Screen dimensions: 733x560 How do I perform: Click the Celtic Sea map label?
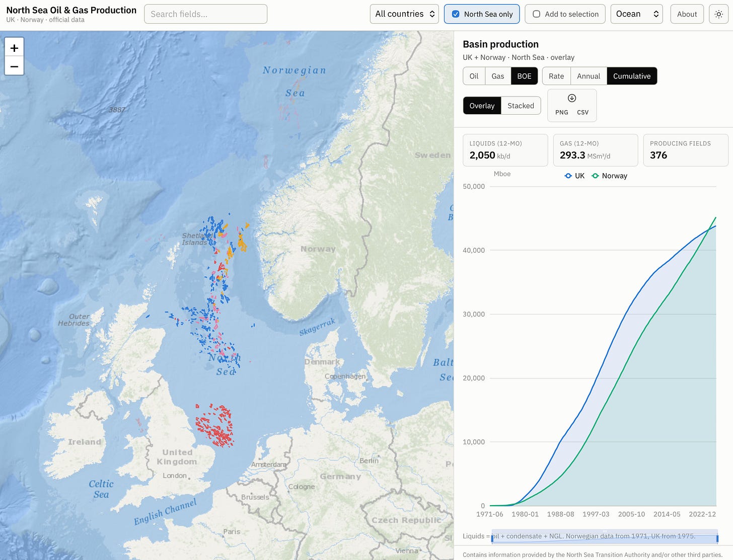101,489
